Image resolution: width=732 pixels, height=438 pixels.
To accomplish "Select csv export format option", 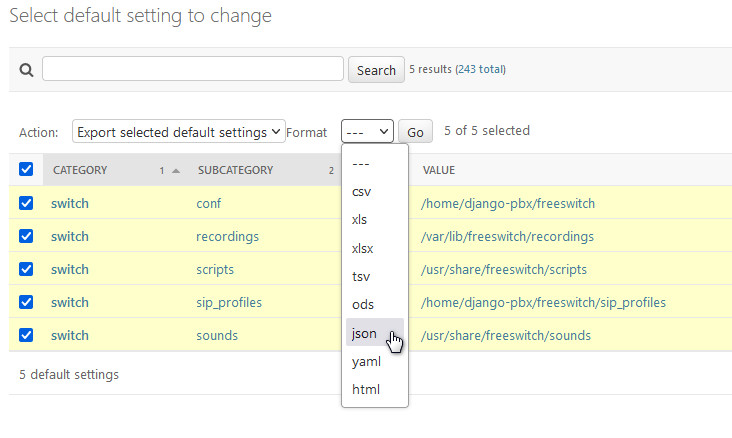I will [x=362, y=191].
